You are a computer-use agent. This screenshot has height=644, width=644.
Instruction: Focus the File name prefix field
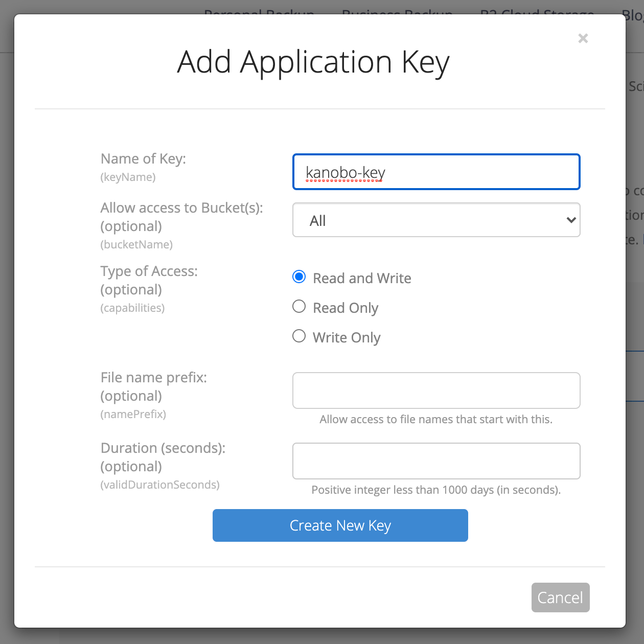click(436, 390)
